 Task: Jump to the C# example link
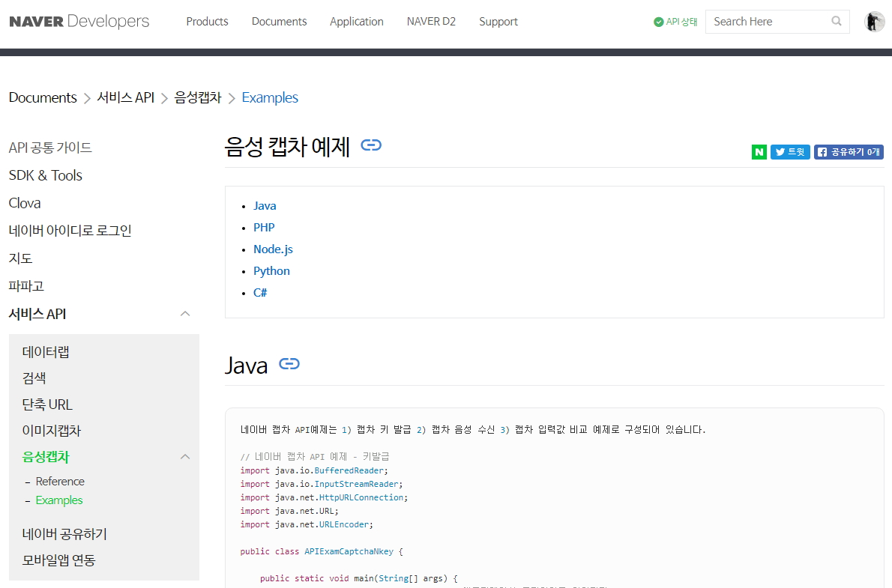point(260,293)
